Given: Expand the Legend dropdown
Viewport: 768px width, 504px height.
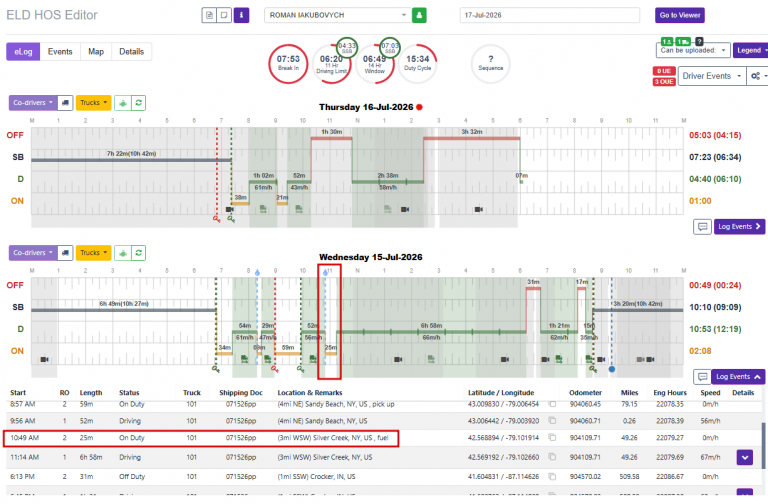Looking at the screenshot, I should [x=751, y=50].
